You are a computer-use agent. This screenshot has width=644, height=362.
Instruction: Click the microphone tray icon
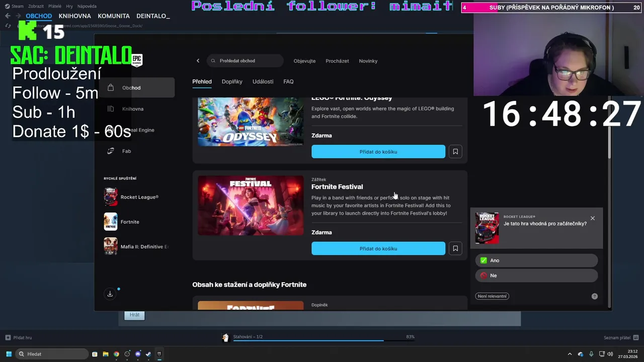[x=591, y=354]
